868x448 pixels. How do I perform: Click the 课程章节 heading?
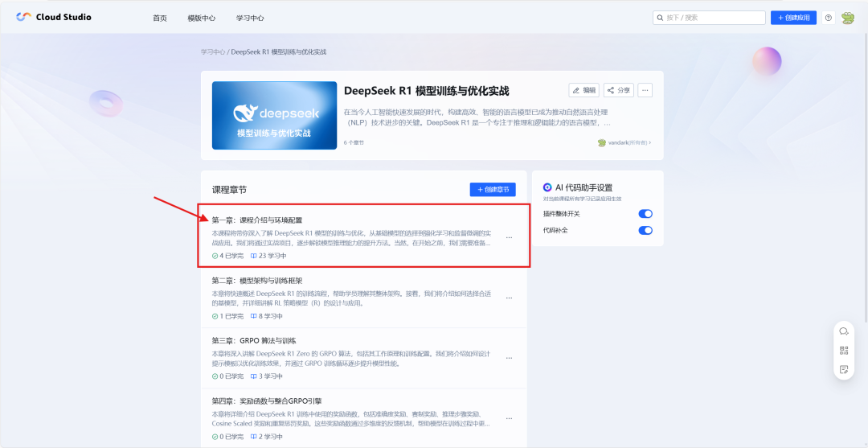point(229,190)
